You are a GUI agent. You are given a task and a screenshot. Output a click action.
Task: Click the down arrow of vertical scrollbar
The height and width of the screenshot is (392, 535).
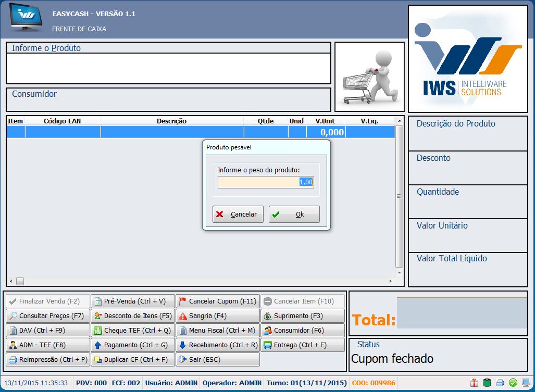[x=400, y=272]
